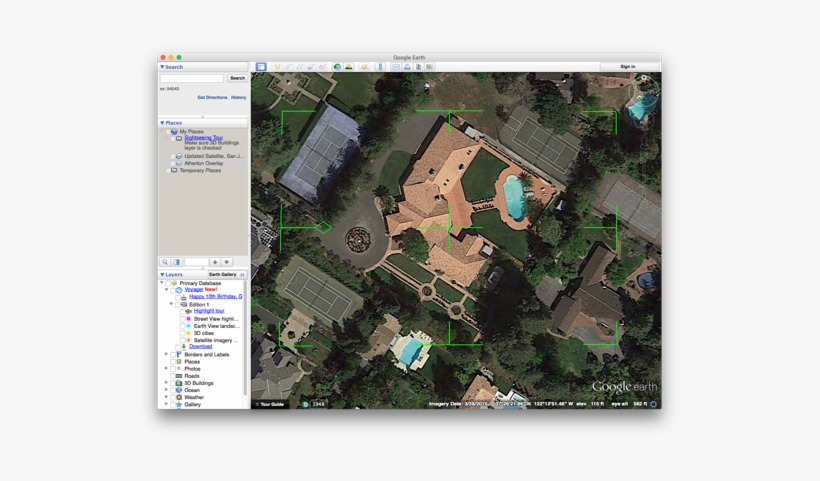Select the Atherton Overlay item
This screenshot has width=820, height=481.
pos(203,164)
